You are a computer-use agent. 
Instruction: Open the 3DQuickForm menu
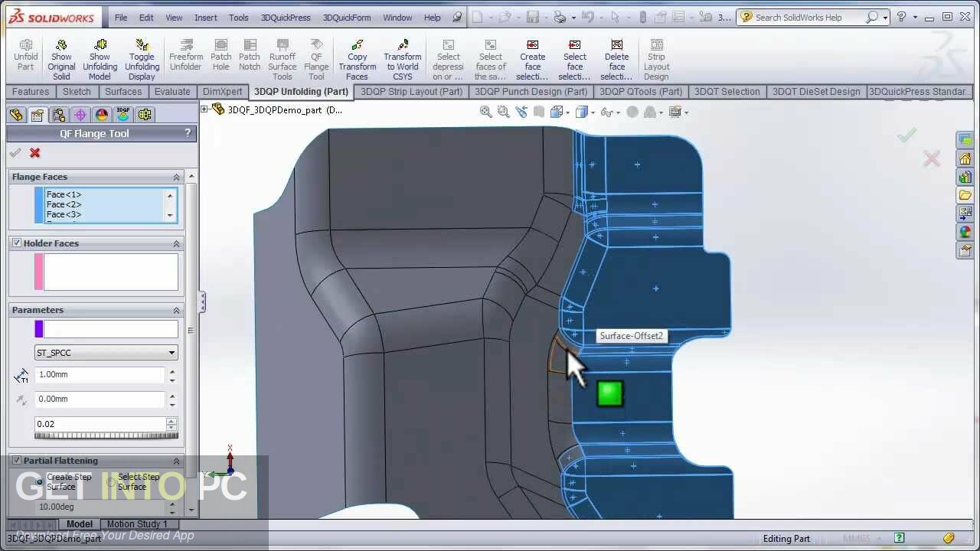point(347,17)
